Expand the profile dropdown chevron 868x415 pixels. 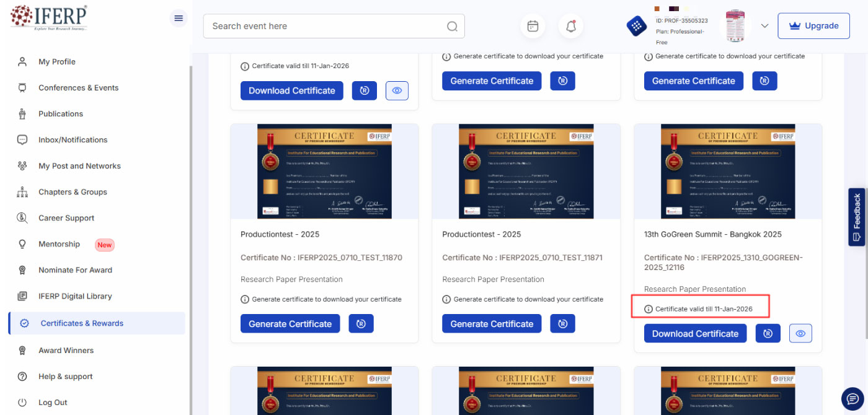point(764,26)
